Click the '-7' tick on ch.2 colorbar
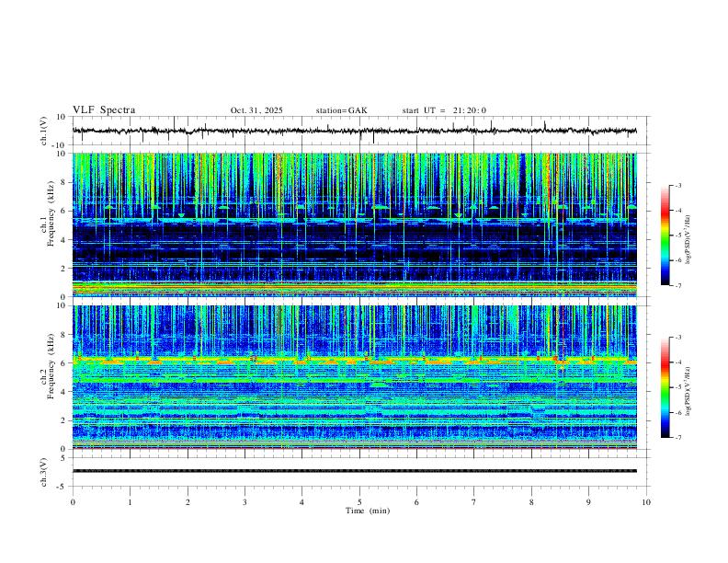 [x=677, y=438]
